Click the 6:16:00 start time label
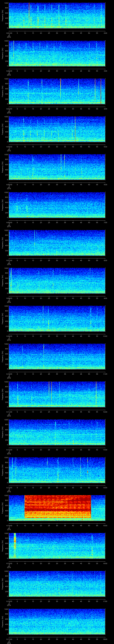Image resolution: width=114 pixels, height=644 pixels. (x=9, y=601)
